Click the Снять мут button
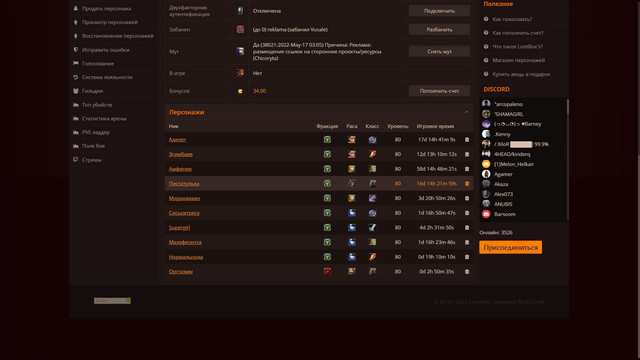The height and width of the screenshot is (360, 640). (440, 51)
